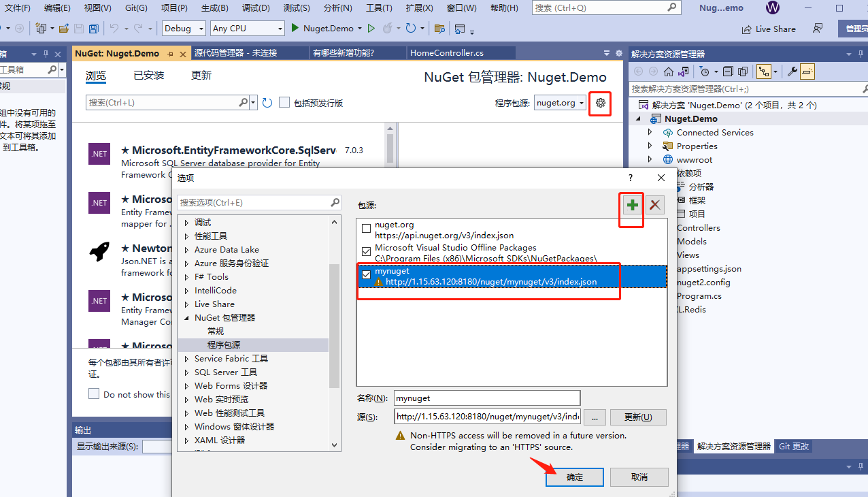
Task: Switch views using the Solution Explorer VS icon
Action: [684, 71]
